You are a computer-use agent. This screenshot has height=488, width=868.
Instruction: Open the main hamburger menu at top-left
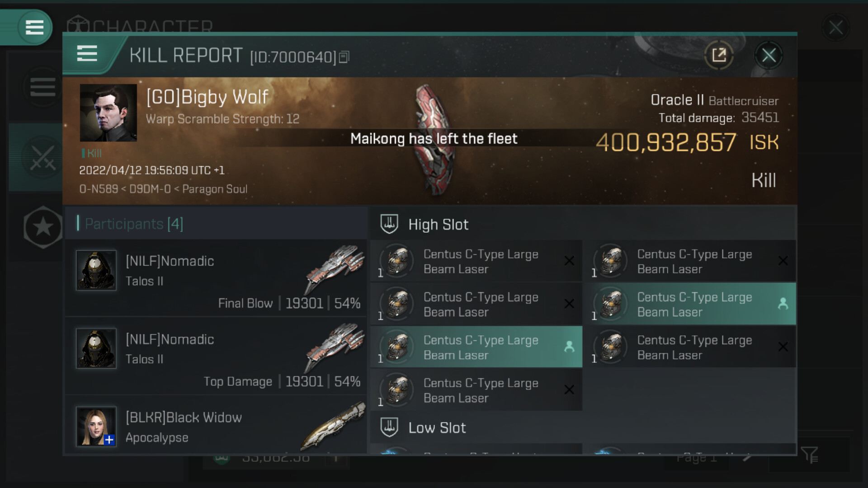coord(34,27)
